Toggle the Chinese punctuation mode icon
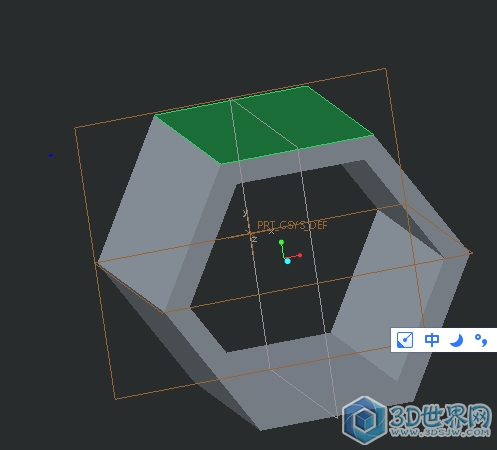The width and height of the screenshot is (497, 450). click(x=481, y=340)
